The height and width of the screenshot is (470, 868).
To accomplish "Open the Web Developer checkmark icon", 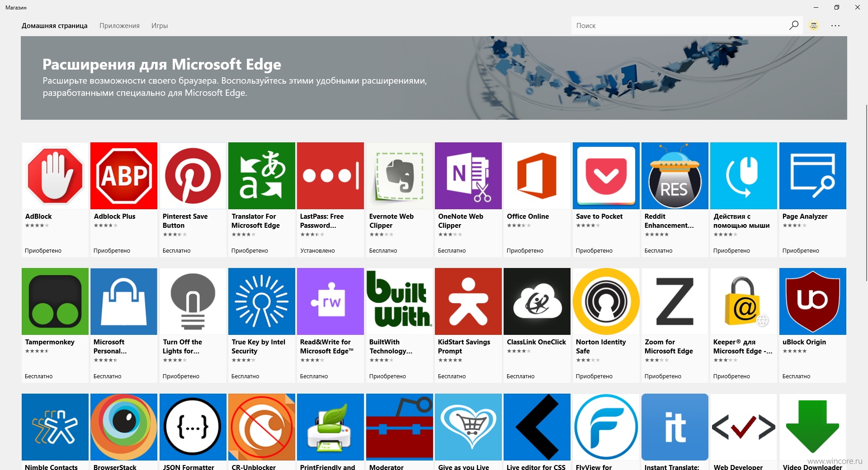I will coord(744,427).
